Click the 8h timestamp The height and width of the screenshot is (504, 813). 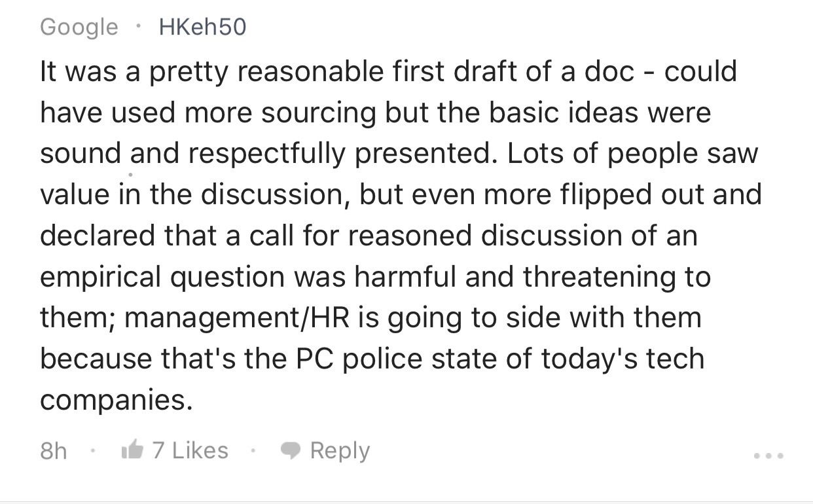click(x=54, y=451)
